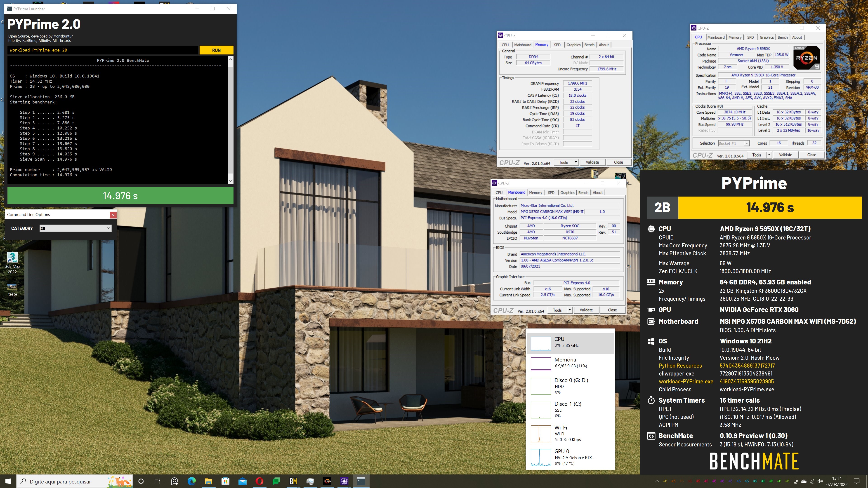Open the volume speaker tray icon
The width and height of the screenshot is (868, 488).
coord(820,481)
